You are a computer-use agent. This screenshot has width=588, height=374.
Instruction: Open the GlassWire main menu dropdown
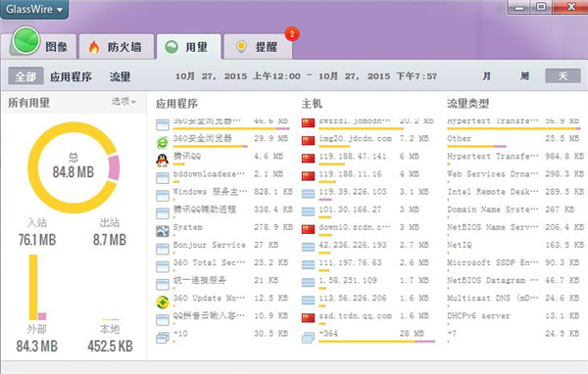coord(34,9)
